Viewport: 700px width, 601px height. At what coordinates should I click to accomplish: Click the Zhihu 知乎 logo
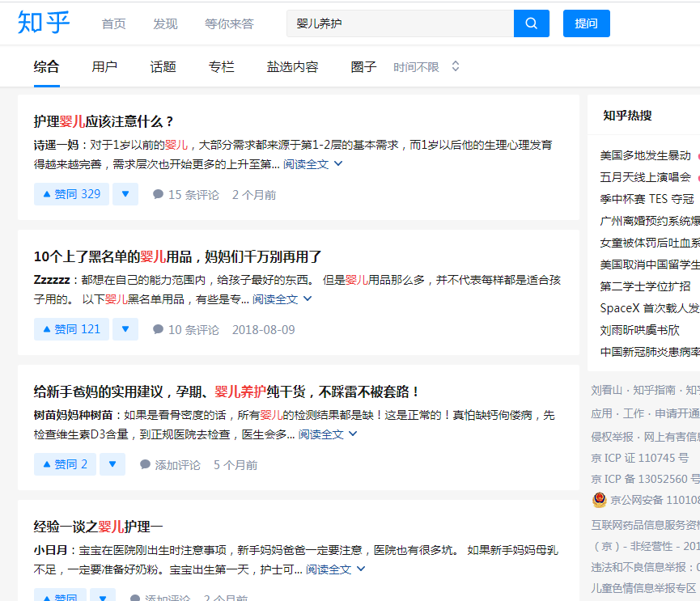click(x=44, y=23)
